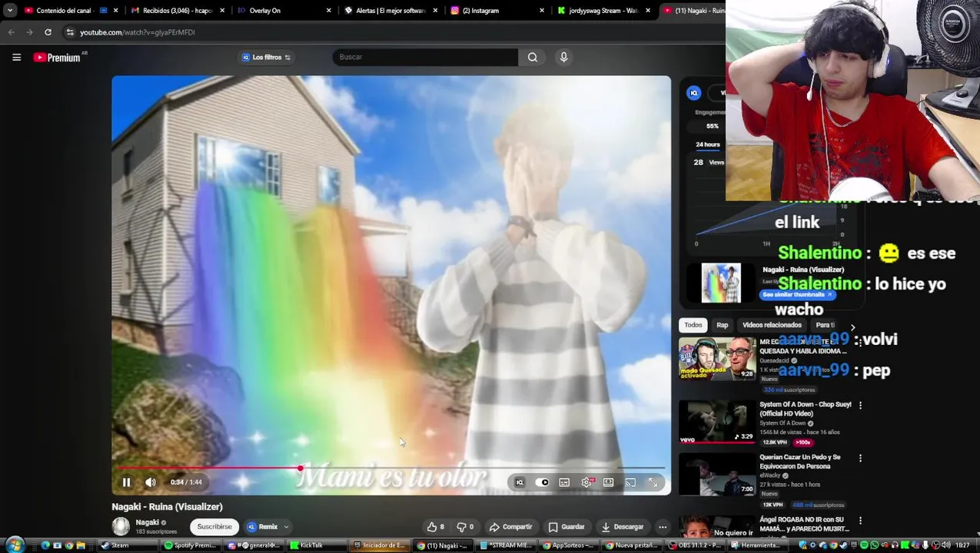980x553 pixels.
Task: Open OBS 31.1.2 from taskbar
Action: pos(694,545)
